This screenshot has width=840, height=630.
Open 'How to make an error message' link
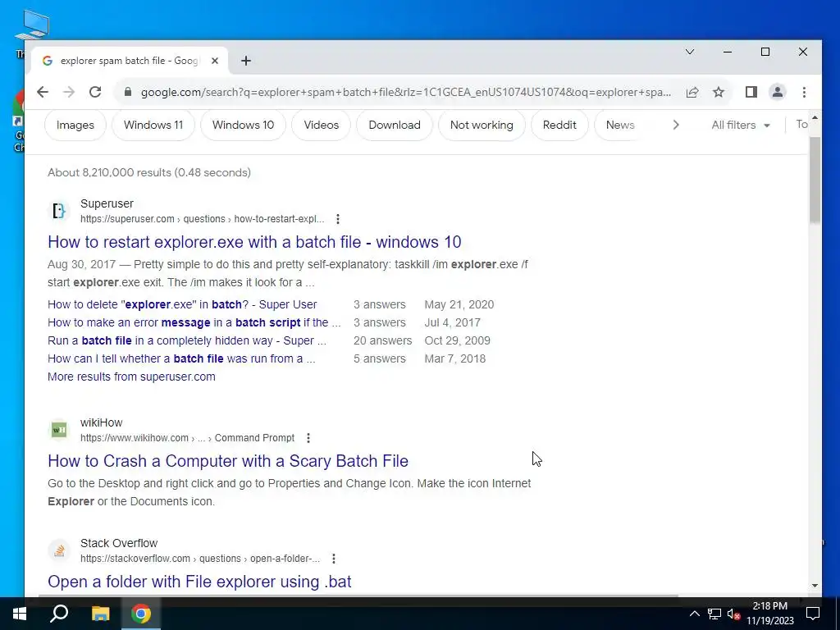click(x=194, y=322)
